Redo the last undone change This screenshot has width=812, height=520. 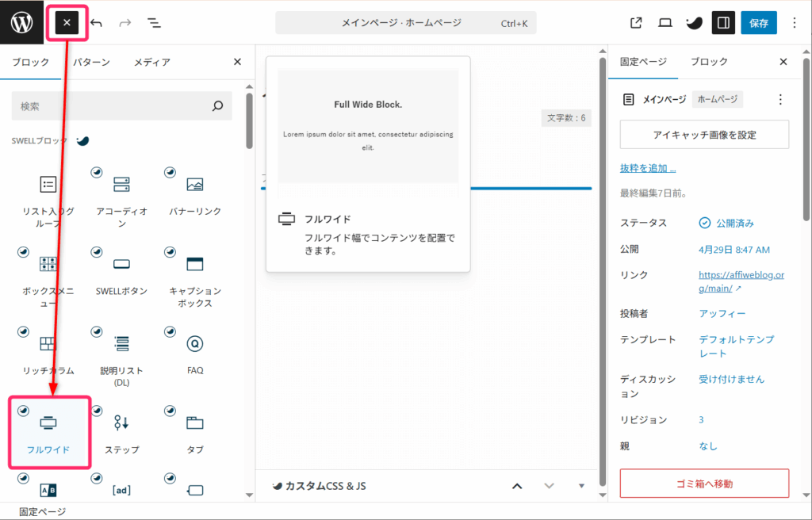coord(125,23)
